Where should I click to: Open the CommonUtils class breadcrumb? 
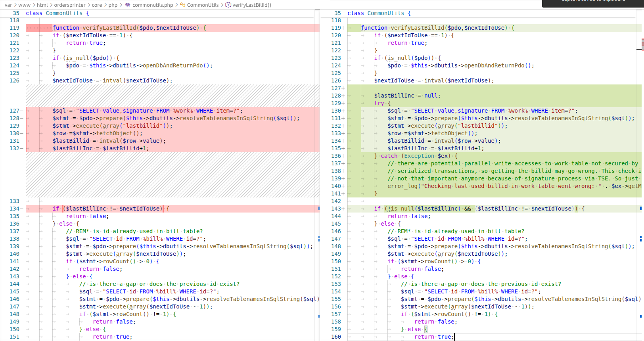[x=203, y=5]
